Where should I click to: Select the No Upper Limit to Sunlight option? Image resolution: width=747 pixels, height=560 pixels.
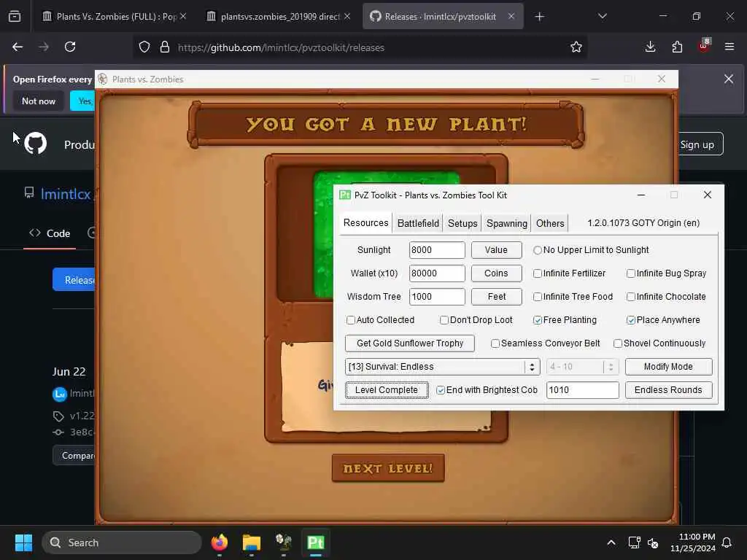tap(591, 250)
